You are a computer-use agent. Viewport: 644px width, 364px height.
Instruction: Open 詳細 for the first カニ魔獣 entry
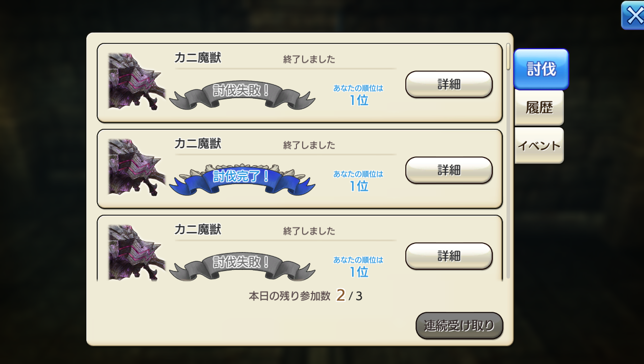449,84
